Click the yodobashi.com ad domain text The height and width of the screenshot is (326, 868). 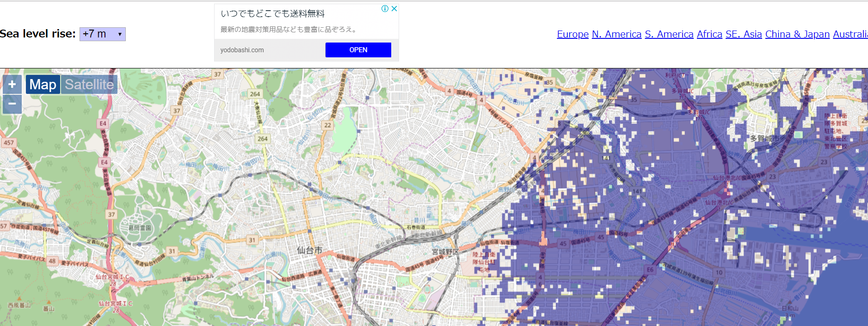tap(242, 50)
